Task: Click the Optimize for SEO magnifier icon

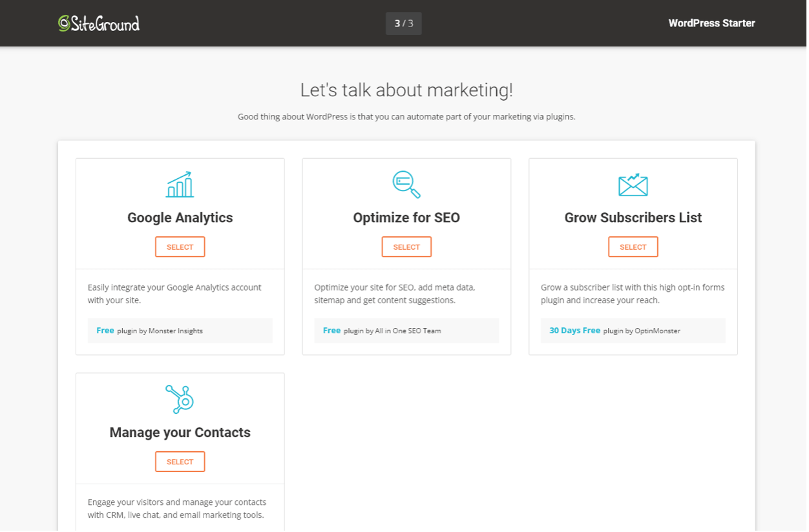Action: (x=406, y=185)
